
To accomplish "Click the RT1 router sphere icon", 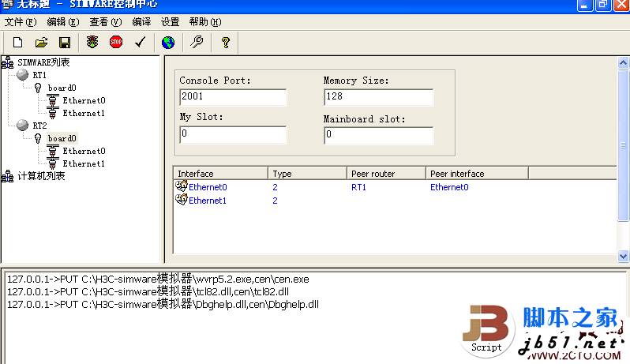I will coord(22,75).
